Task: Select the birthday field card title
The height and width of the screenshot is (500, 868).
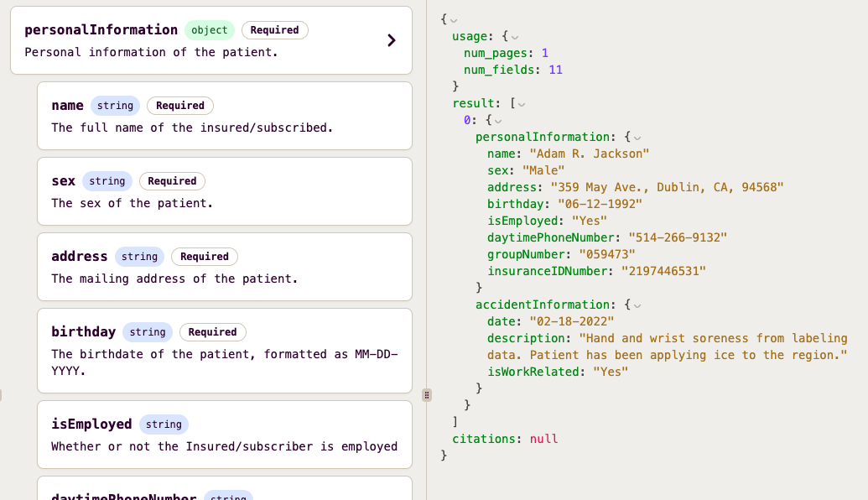Action: click(x=84, y=331)
